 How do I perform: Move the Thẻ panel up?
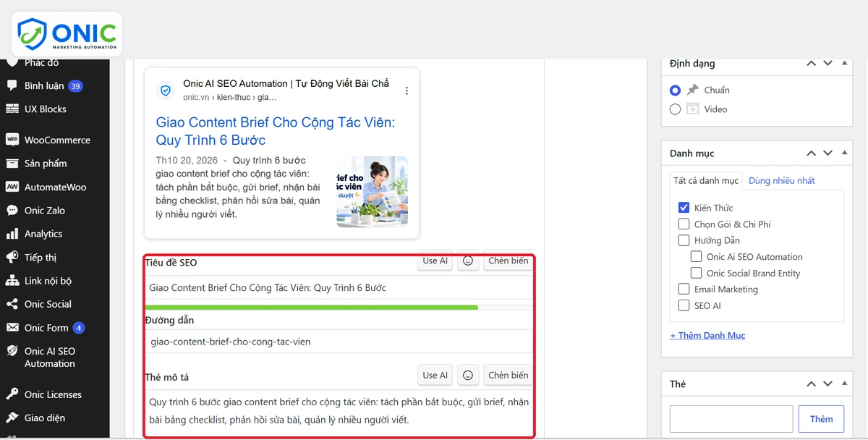click(x=812, y=384)
